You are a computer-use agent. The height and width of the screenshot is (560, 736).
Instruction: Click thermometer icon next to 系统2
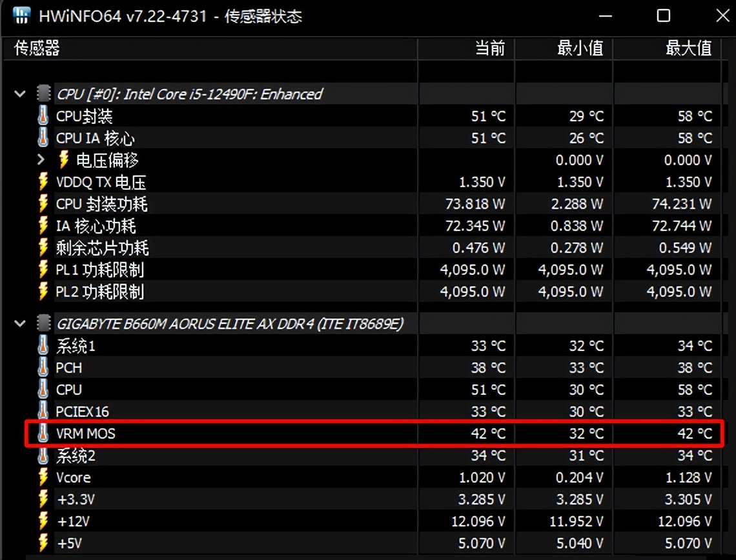[43, 455]
